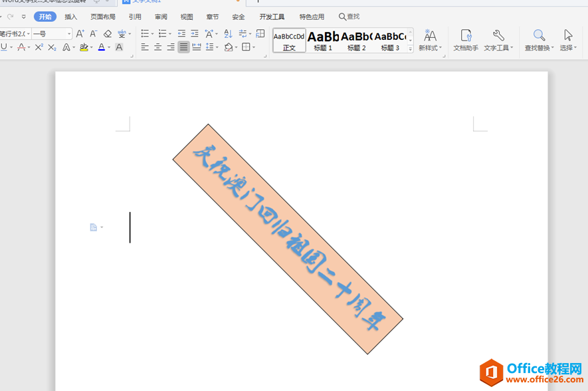Image resolution: width=588 pixels, height=391 pixels.
Task: Select justified alignment
Action: (183, 47)
